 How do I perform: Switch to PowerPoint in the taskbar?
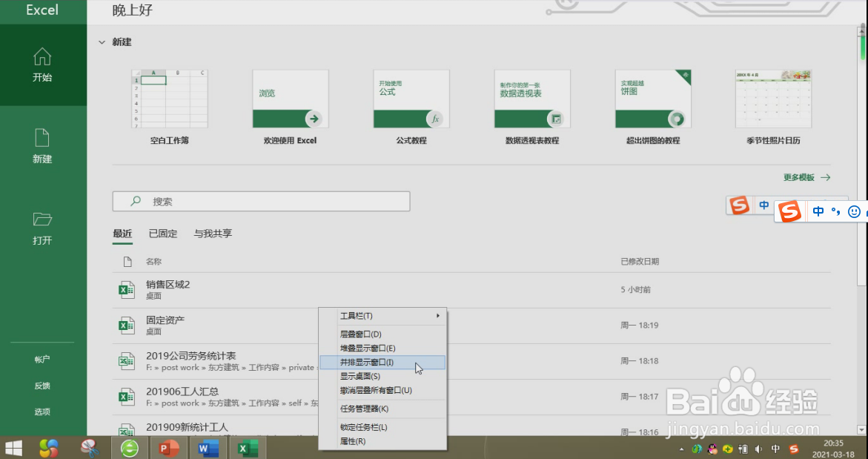(x=169, y=447)
